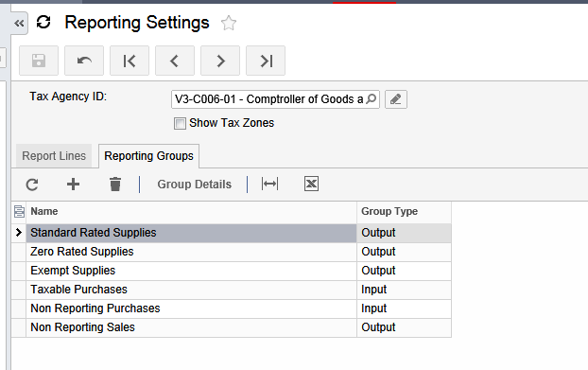The height and width of the screenshot is (370, 588).
Task: Open the Tax Agency ID lookup magnifier
Action: pyautogui.click(x=372, y=99)
